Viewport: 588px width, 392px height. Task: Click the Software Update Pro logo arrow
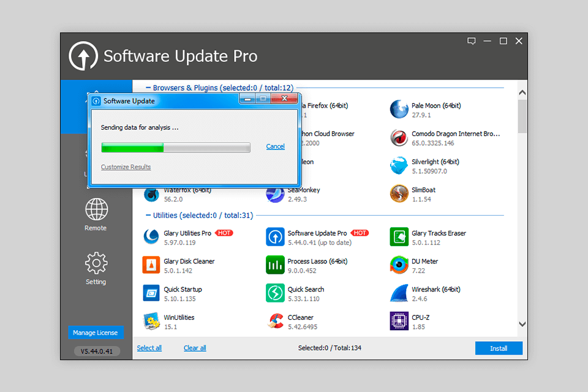[83, 56]
